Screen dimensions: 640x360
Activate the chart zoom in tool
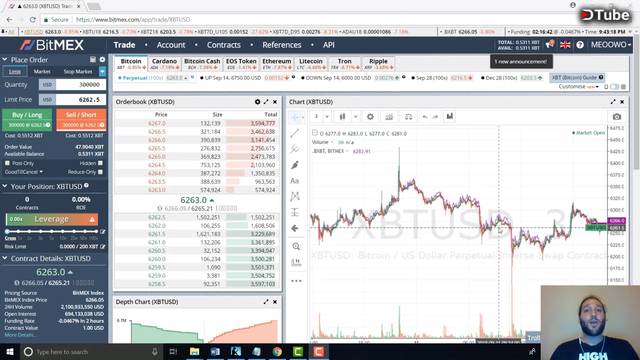pyautogui.click(x=296, y=247)
